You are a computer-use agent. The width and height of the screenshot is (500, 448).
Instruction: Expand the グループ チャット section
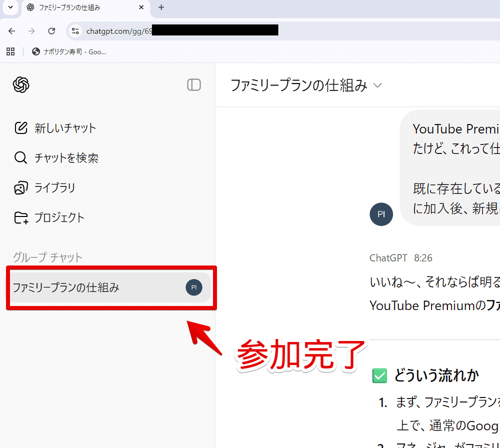47,257
